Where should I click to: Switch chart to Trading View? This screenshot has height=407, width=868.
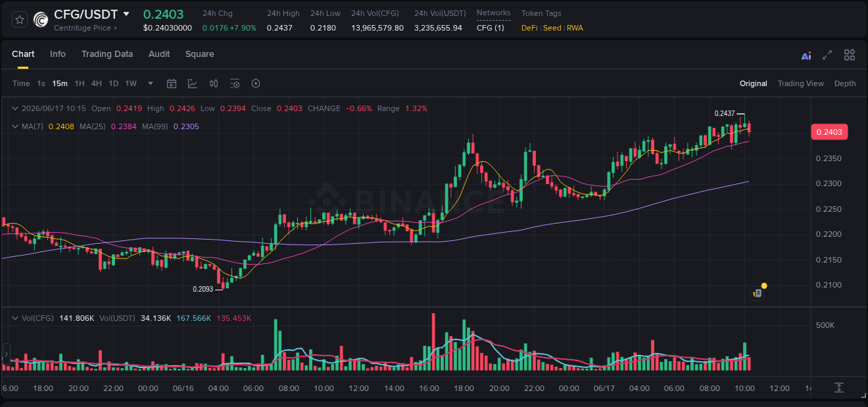pyautogui.click(x=801, y=83)
